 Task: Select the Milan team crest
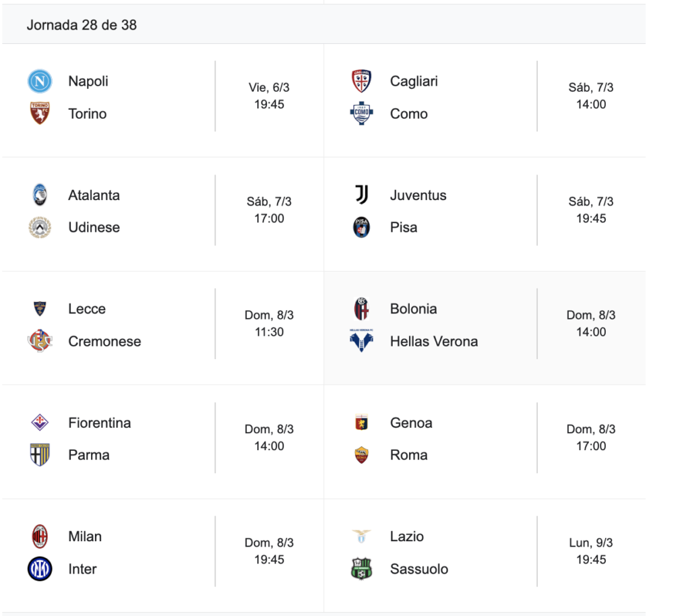[40, 537]
